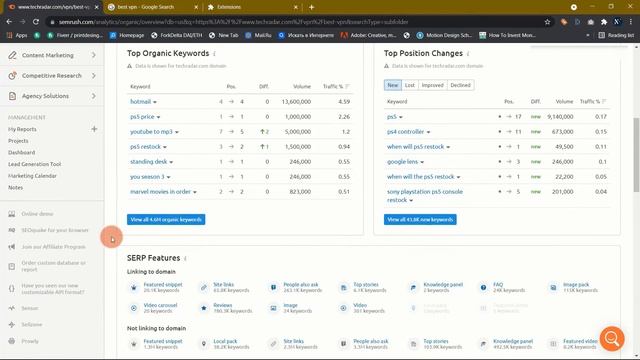
Task: Reload the page in browser toolbar
Action: (36, 22)
